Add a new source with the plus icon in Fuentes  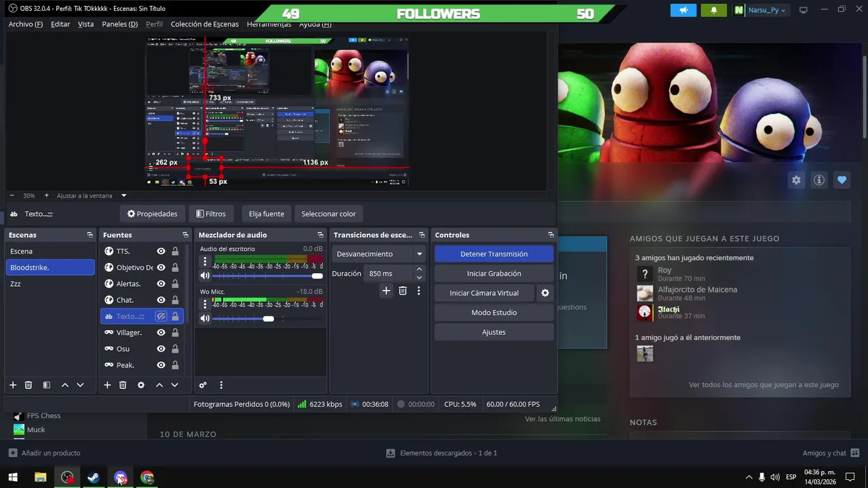(107, 385)
